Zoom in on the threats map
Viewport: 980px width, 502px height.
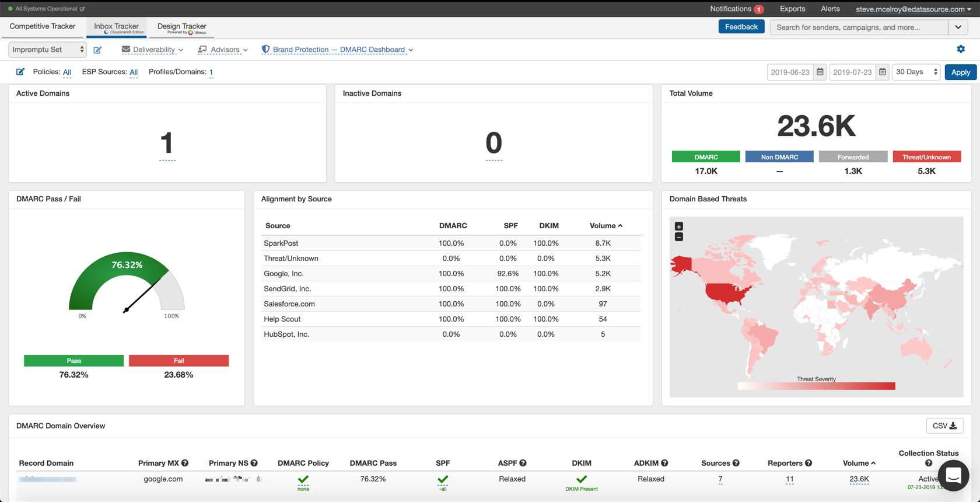(679, 226)
